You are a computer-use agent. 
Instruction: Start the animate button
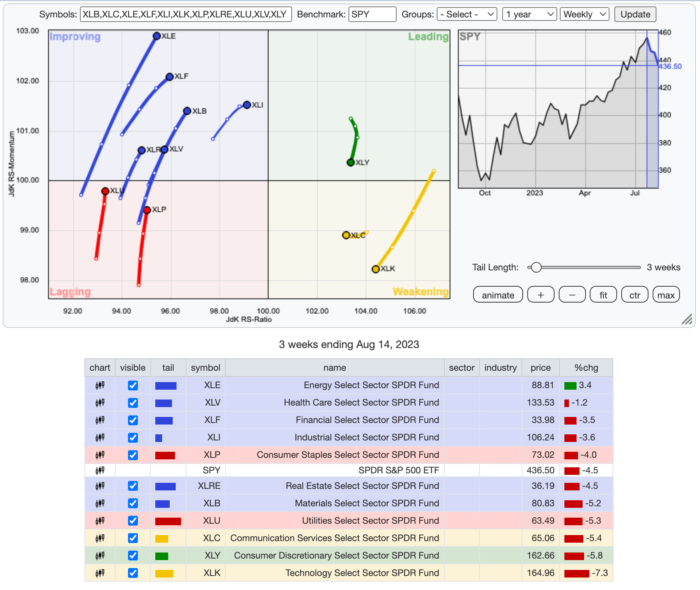pyautogui.click(x=498, y=295)
